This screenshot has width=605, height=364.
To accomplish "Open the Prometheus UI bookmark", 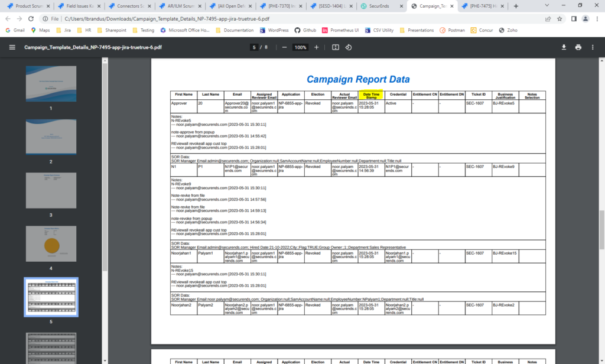I will pos(340,30).
